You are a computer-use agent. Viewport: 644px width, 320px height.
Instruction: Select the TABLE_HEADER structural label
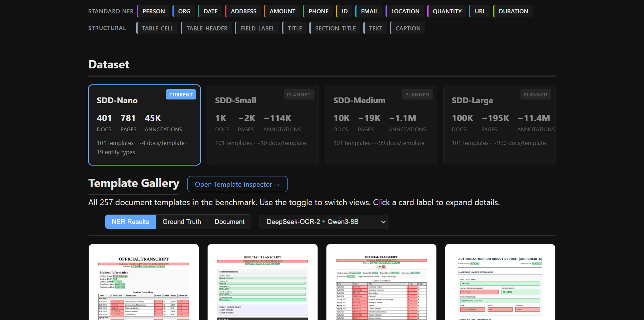click(207, 28)
